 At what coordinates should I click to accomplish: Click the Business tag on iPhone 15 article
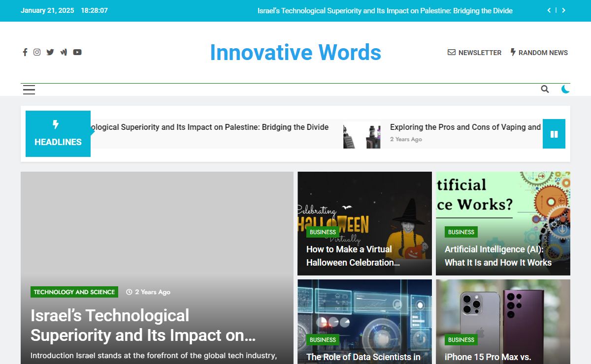(x=461, y=340)
